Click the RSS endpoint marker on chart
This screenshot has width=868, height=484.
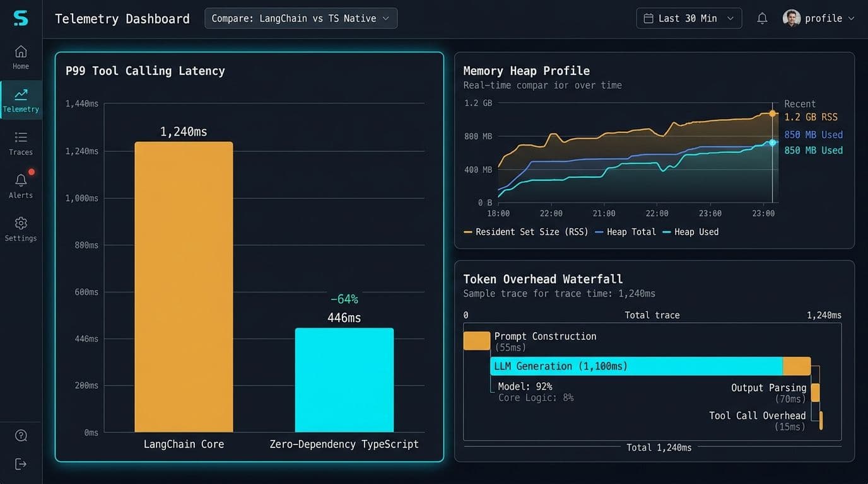pos(772,113)
